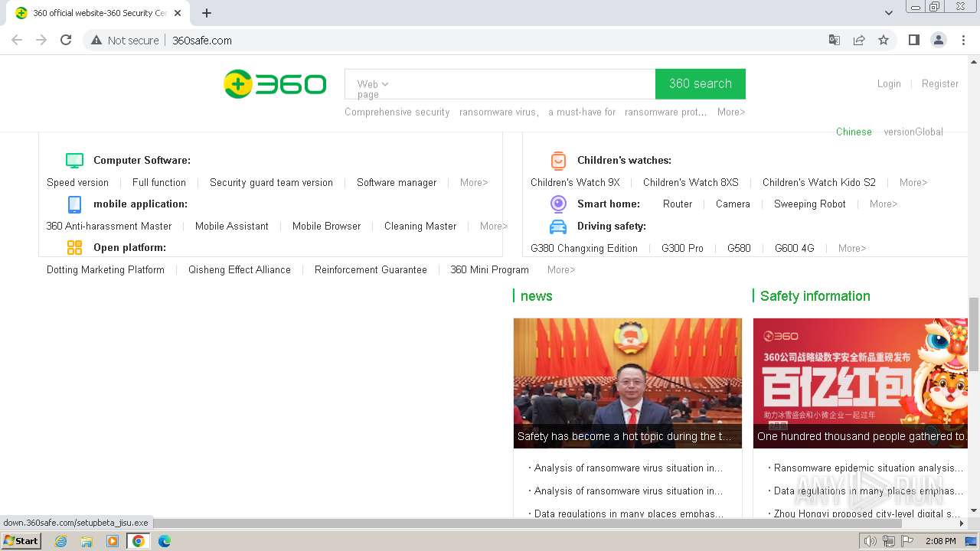Viewport: 980px width, 551px height.
Task: Open Microsoft Edge in taskbar
Action: click(165, 541)
